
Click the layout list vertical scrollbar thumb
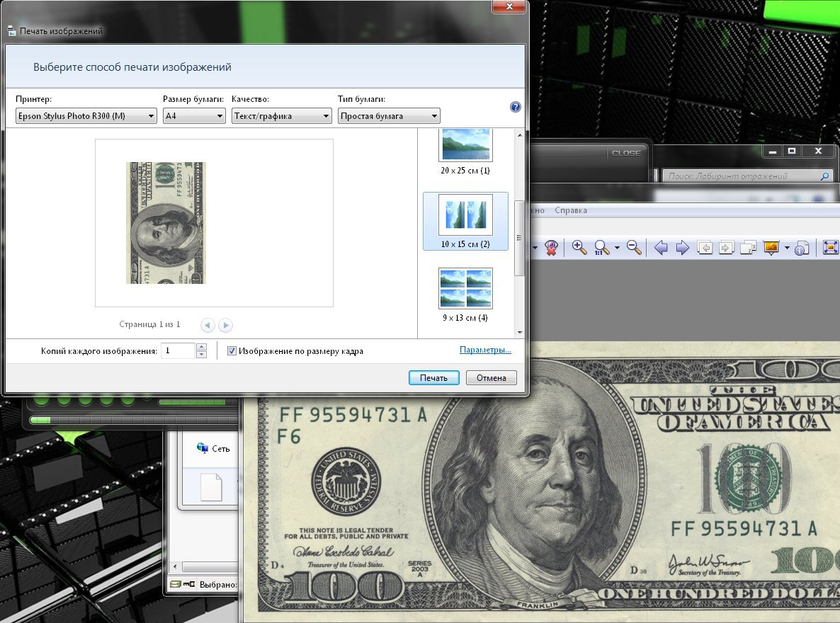tap(519, 238)
